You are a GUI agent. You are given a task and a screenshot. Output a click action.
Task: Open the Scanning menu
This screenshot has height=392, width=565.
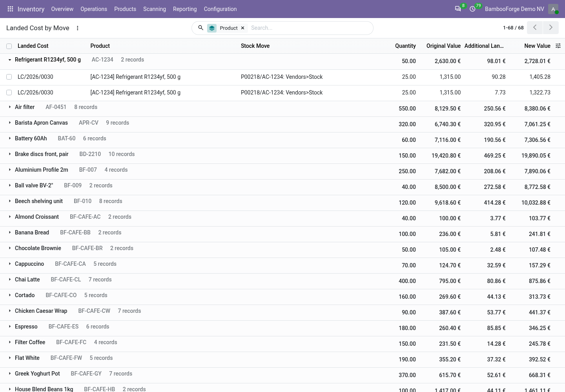(x=155, y=9)
